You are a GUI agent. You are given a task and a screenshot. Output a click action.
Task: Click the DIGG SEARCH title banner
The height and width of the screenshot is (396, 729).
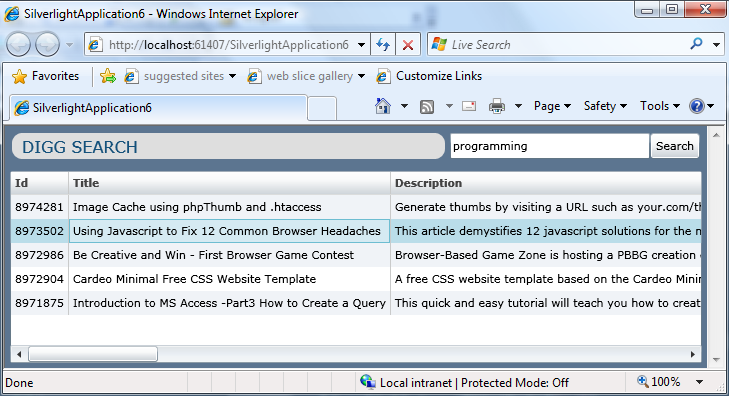pos(228,147)
